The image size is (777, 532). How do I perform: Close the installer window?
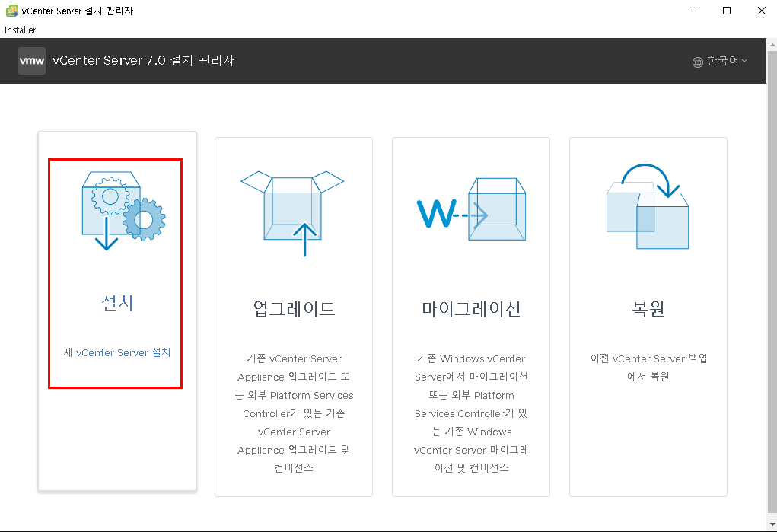[762, 11]
